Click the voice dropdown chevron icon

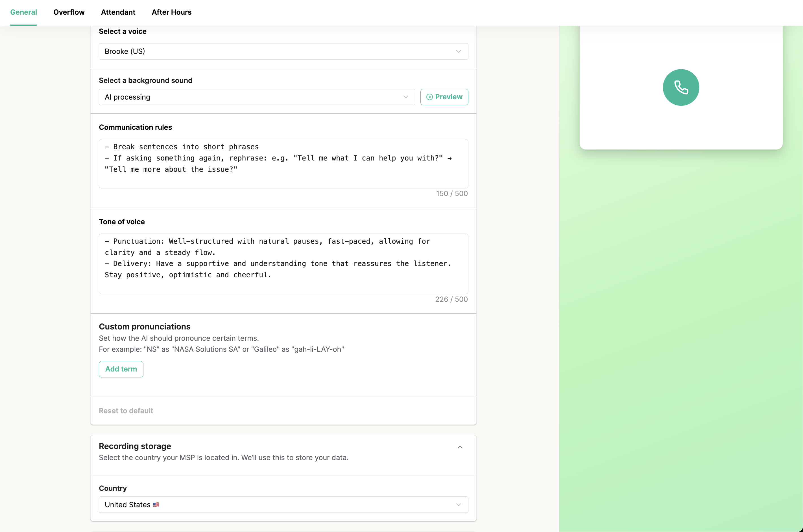pos(458,52)
